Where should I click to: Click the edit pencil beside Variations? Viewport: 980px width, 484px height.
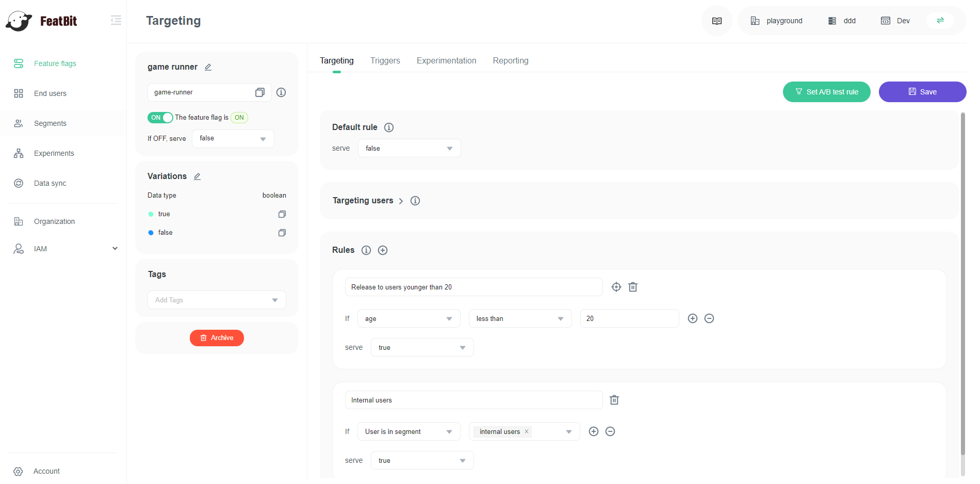(197, 176)
